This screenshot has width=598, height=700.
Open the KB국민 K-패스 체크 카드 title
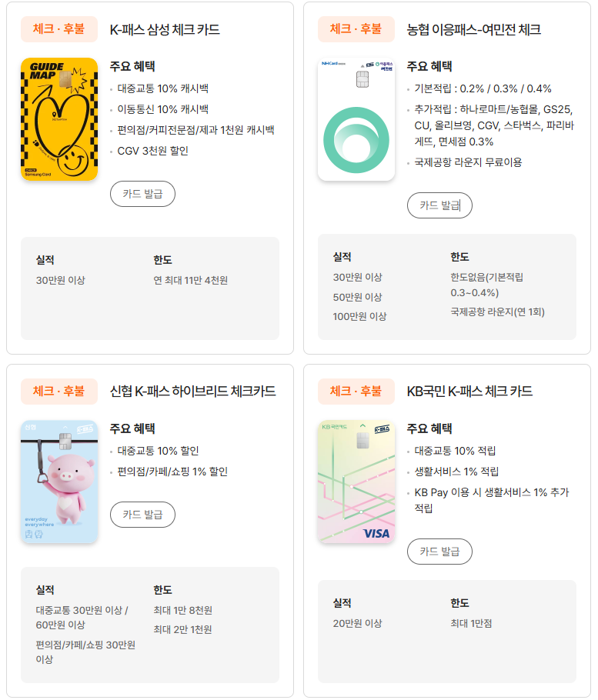tap(469, 392)
